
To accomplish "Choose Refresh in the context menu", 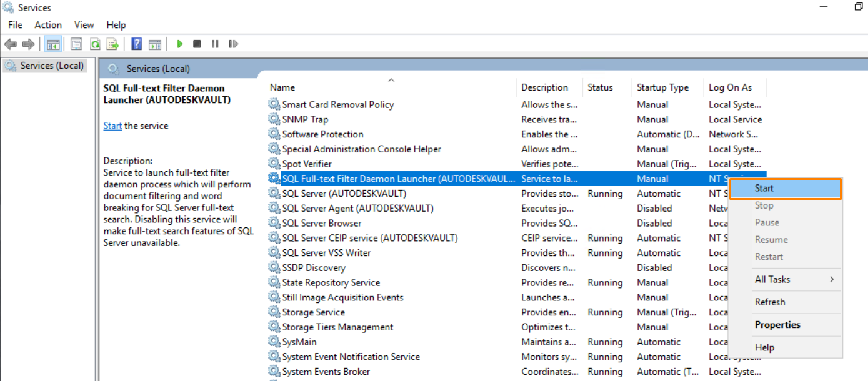I will click(x=786, y=302).
